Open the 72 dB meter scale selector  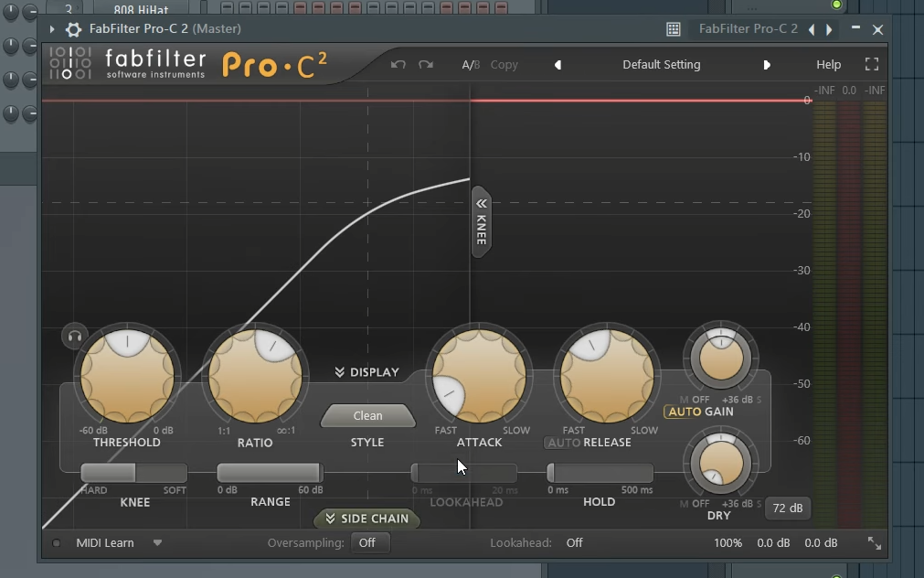pos(787,508)
